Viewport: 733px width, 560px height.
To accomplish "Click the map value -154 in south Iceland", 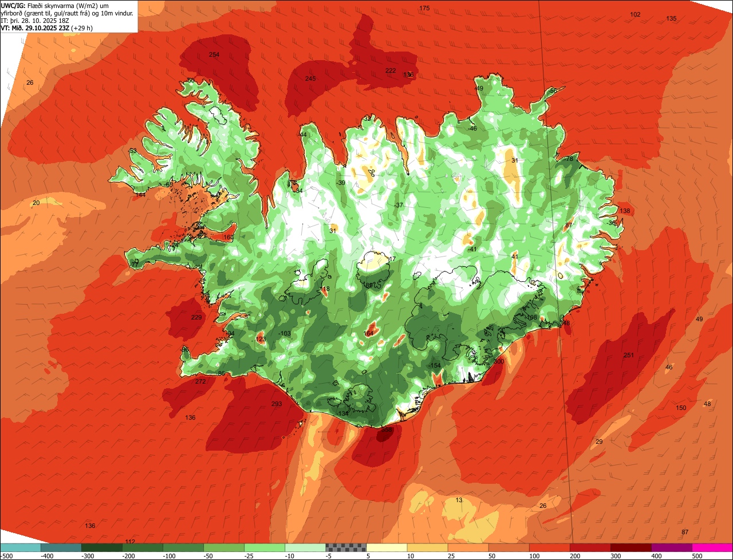I will [435, 365].
